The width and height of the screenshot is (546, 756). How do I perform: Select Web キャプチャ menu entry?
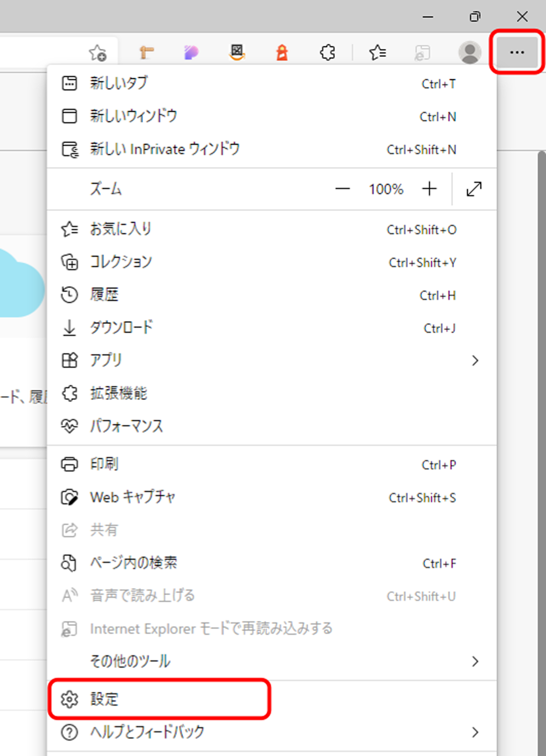[272, 497]
